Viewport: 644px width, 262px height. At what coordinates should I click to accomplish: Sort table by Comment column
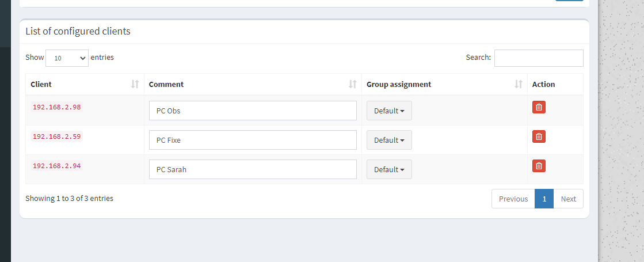click(253, 84)
